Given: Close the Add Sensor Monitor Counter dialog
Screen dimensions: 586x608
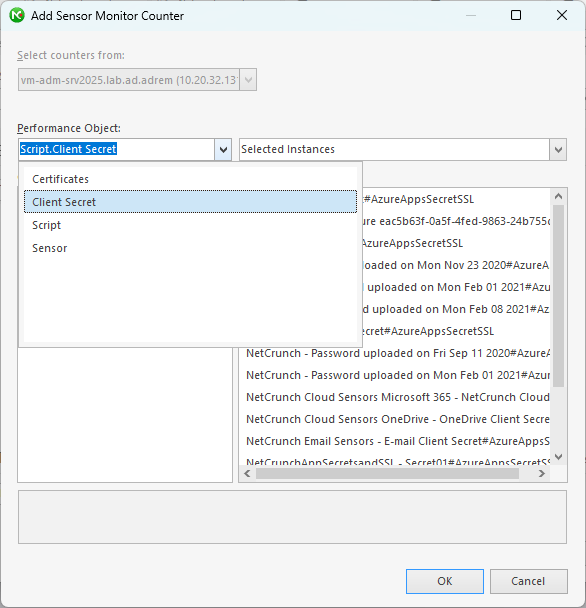Looking at the screenshot, I should pyautogui.click(x=562, y=15).
